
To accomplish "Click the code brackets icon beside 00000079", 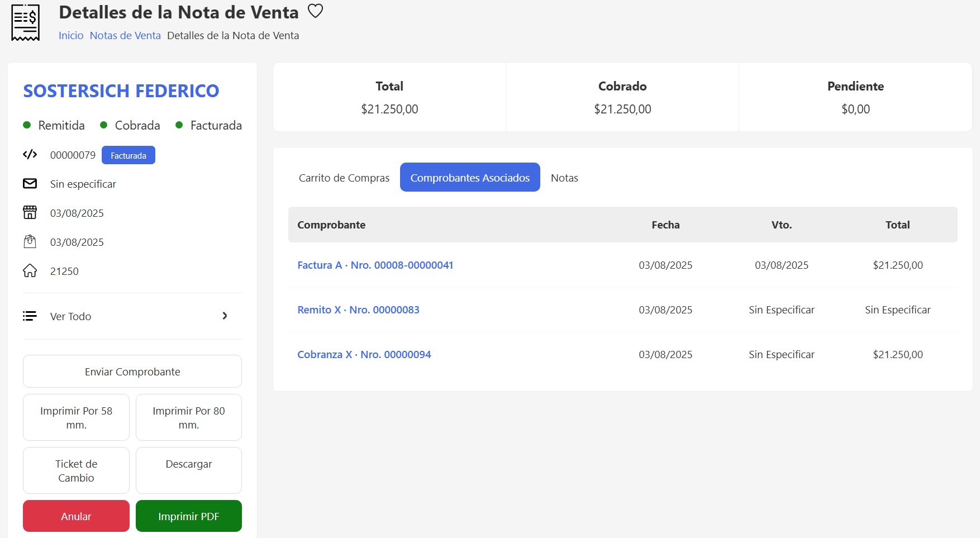I will coord(30,155).
